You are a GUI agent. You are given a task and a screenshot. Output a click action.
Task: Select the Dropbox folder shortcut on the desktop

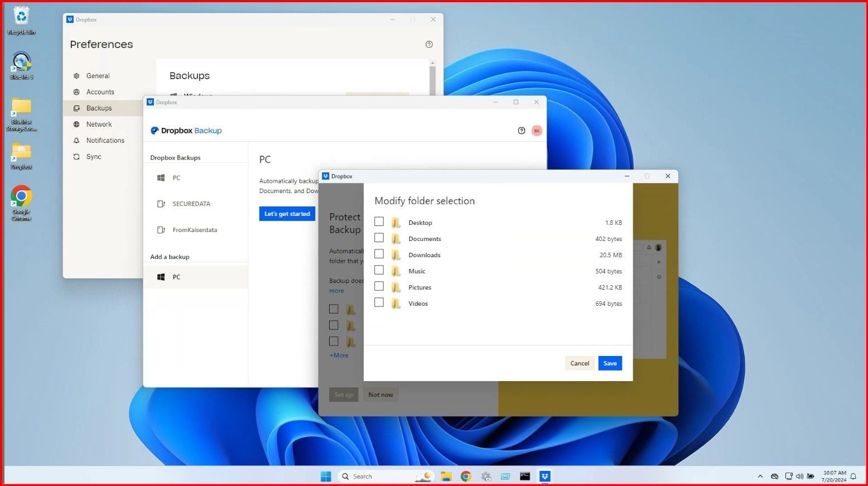point(21,156)
